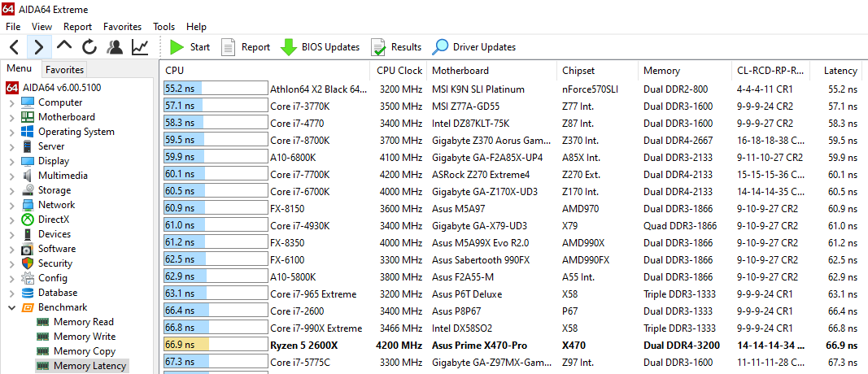Click the Multimedia speaker icon
The image size is (868, 374).
28,176
